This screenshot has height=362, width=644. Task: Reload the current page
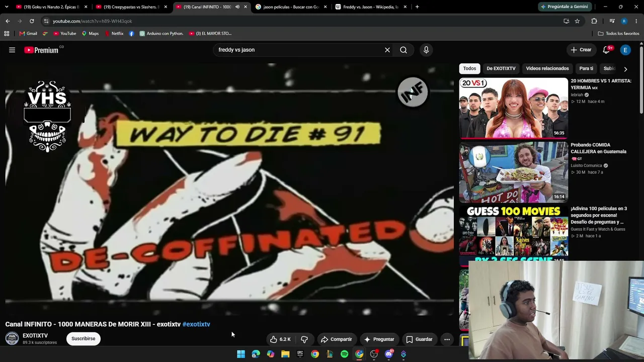coord(32,21)
